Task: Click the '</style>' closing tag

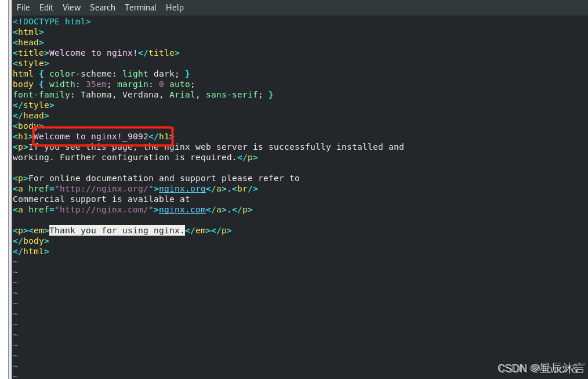Action: pos(34,106)
